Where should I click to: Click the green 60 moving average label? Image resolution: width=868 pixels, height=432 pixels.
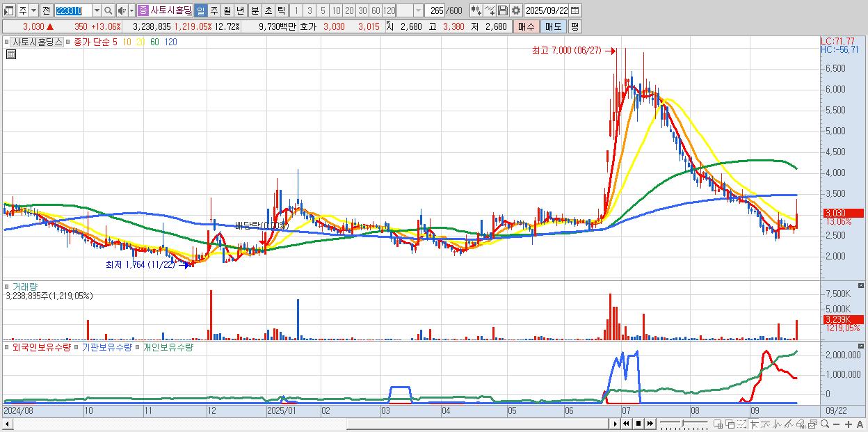tap(154, 42)
